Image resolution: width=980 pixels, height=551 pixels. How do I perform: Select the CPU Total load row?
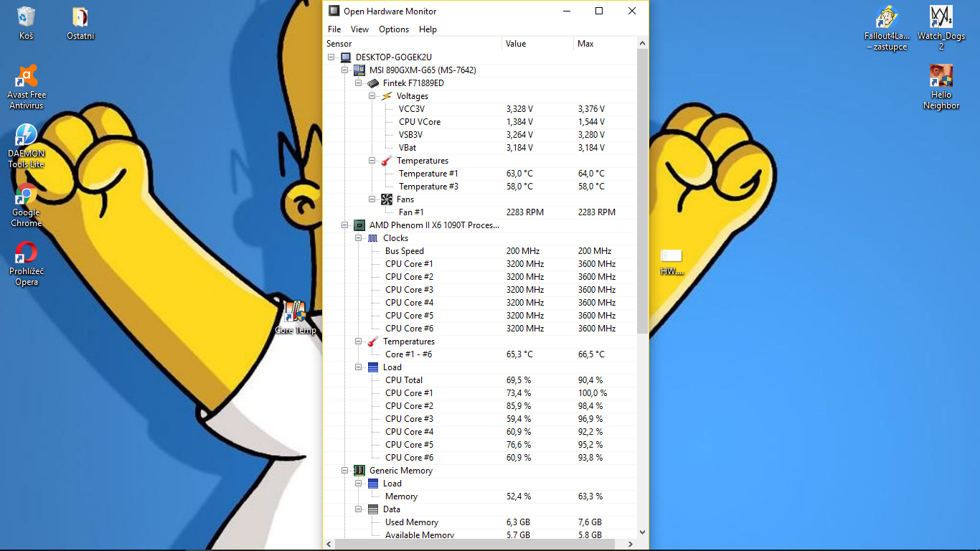[404, 380]
